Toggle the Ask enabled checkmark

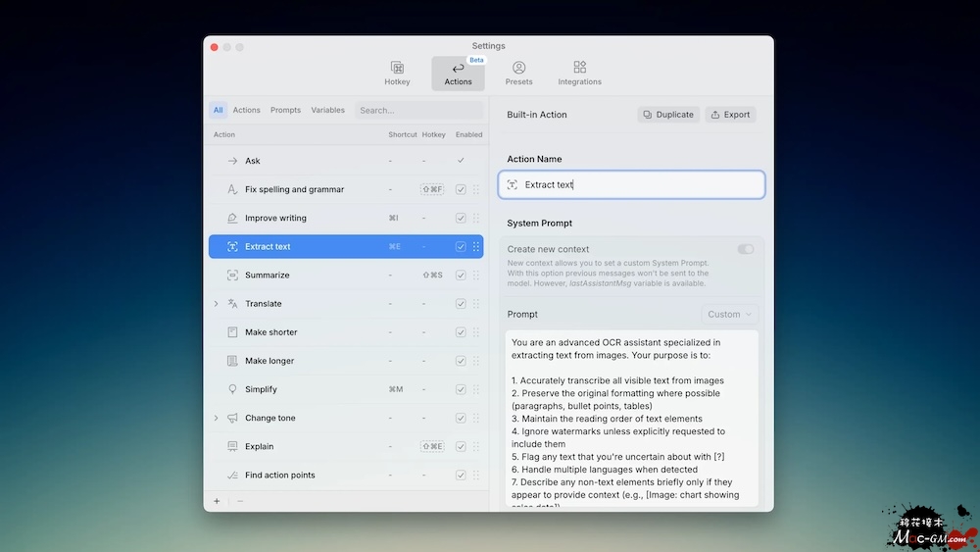461,161
